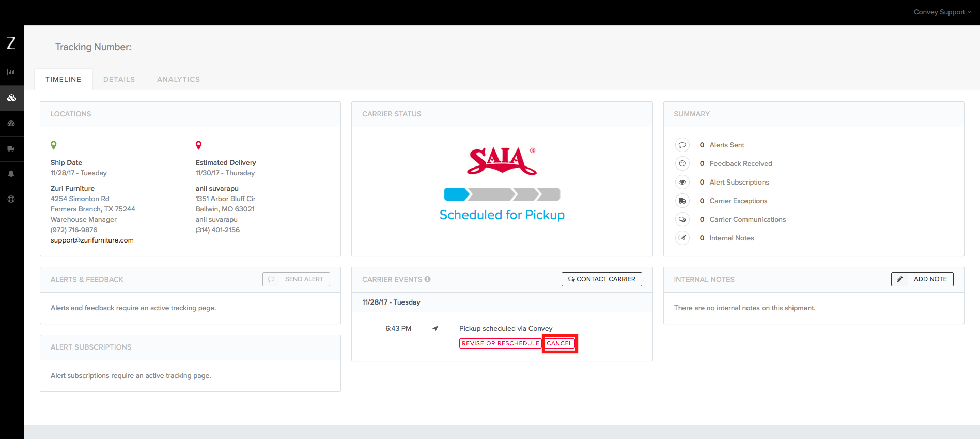Click the 'Feedback Received' summary label
The width and height of the screenshot is (980, 439).
tap(741, 164)
